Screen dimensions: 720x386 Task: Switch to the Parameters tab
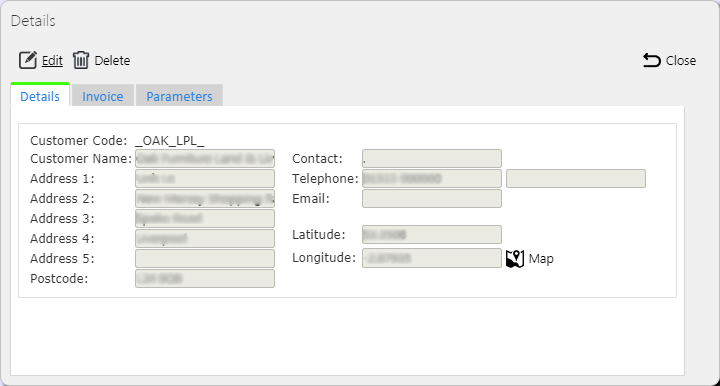tap(179, 96)
